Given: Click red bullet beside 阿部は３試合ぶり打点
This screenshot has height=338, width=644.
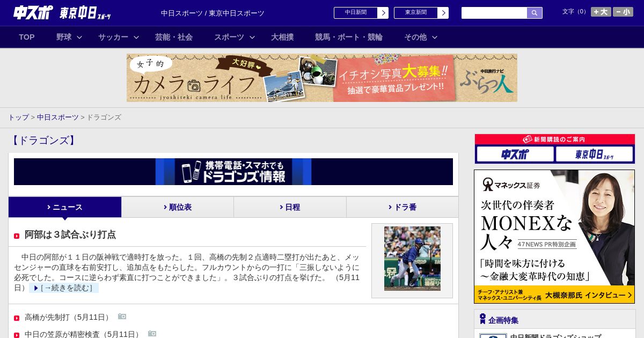Looking at the screenshot, I should click(x=17, y=236).
